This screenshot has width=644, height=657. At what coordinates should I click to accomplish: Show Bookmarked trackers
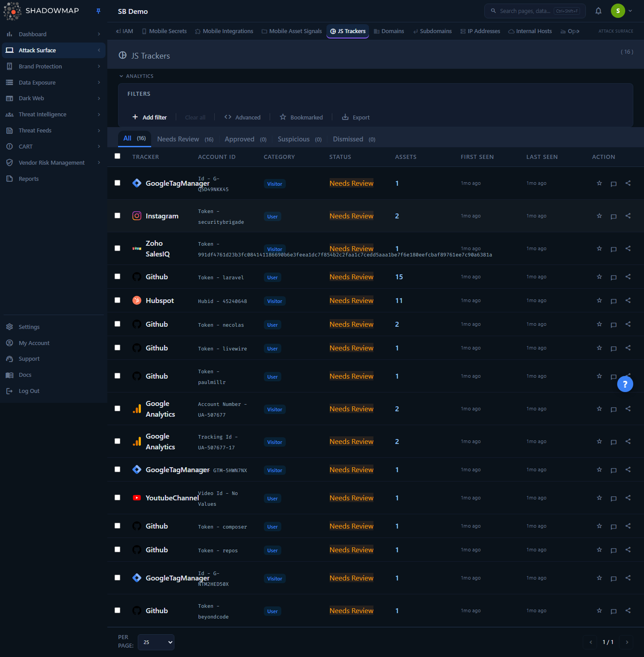[301, 117]
